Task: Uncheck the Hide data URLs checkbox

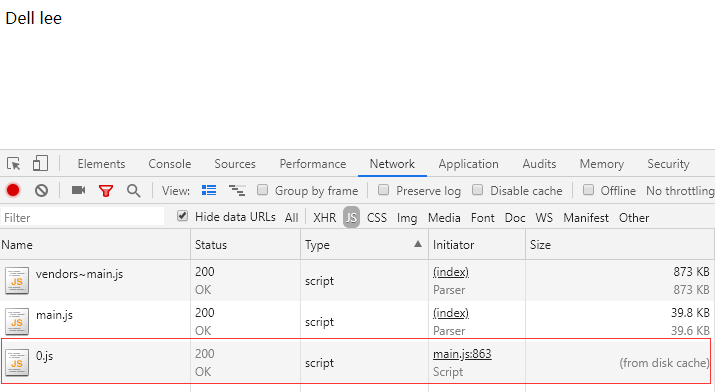Action: pos(182,216)
